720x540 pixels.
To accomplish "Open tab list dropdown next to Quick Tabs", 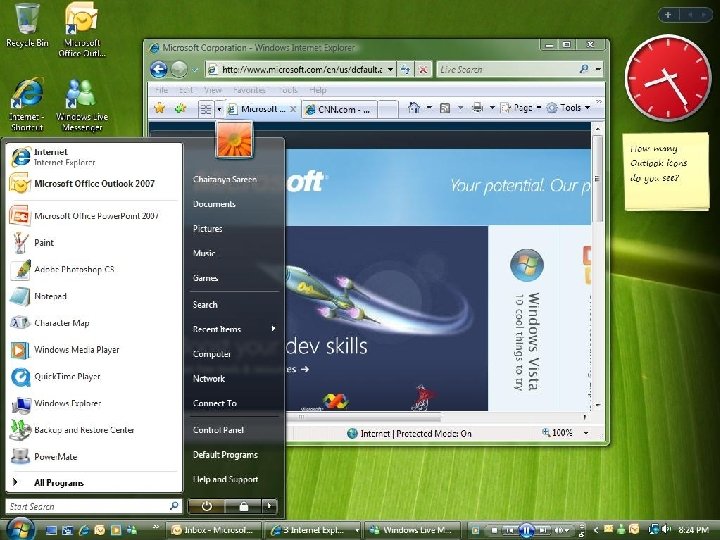I will 219,109.
